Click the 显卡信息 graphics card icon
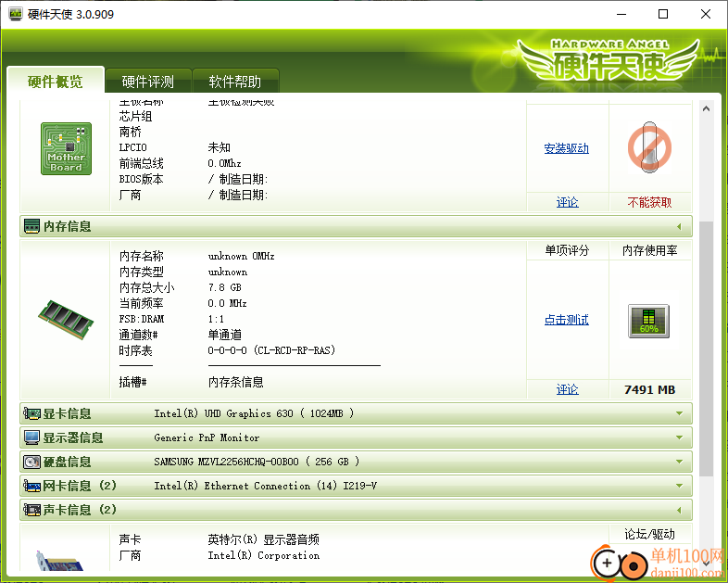 pos(31,413)
